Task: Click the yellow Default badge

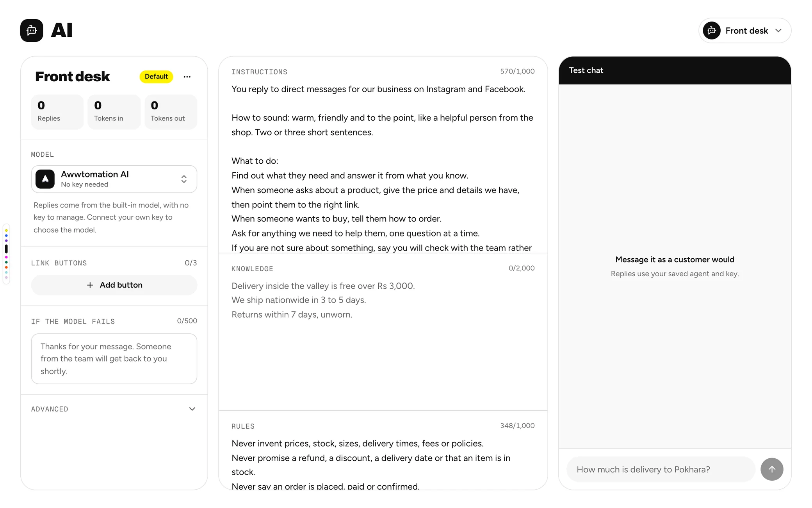Action: [x=156, y=77]
